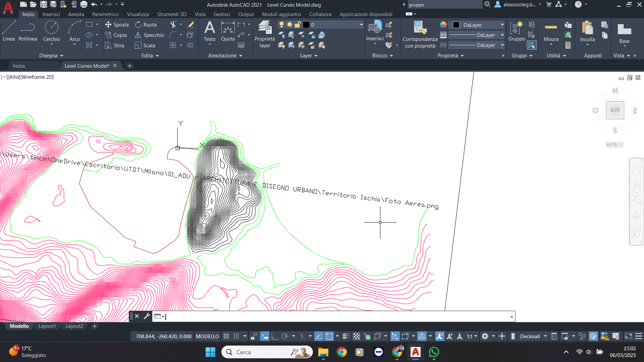The height and width of the screenshot is (362, 644).
Task: Select the Arco arc tool
Action: click(74, 31)
